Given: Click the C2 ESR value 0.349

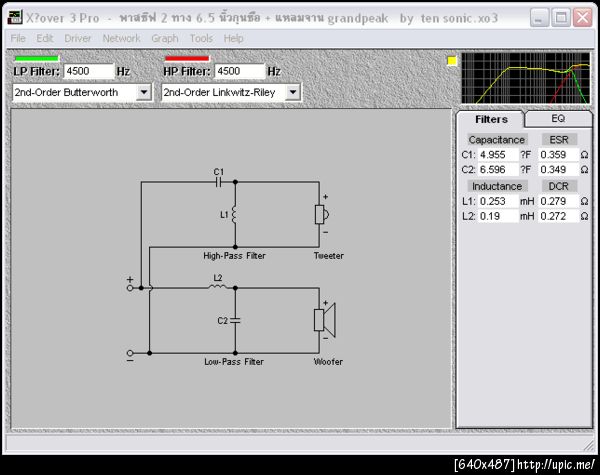Looking at the screenshot, I should tap(558, 170).
